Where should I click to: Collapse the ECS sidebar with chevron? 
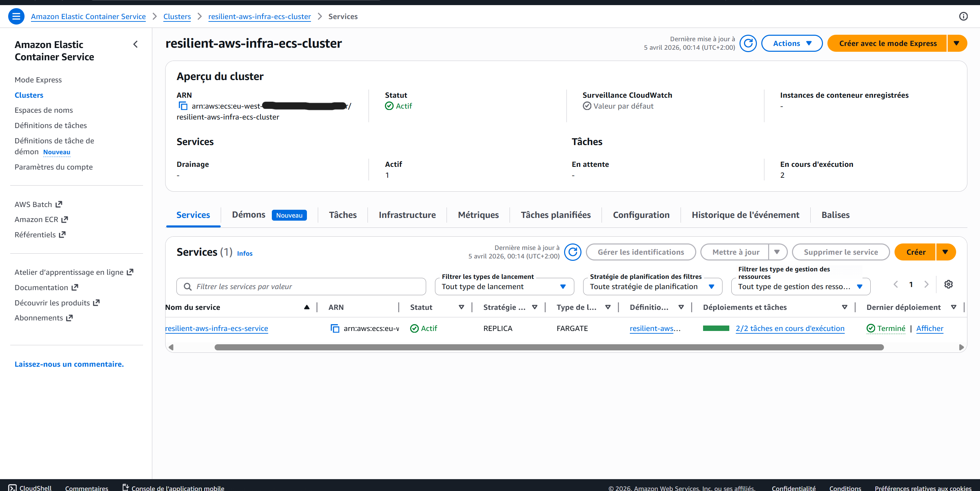pyautogui.click(x=136, y=45)
